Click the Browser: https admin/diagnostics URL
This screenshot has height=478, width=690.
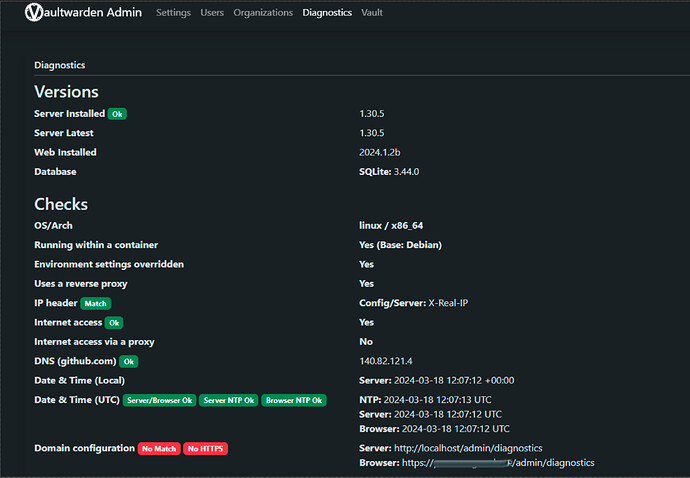coord(477,463)
